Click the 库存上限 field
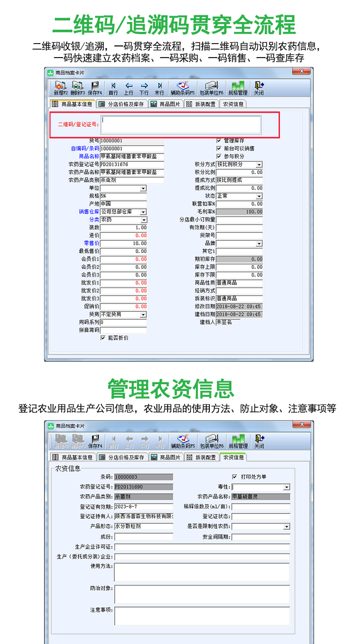 (x=239, y=267)
